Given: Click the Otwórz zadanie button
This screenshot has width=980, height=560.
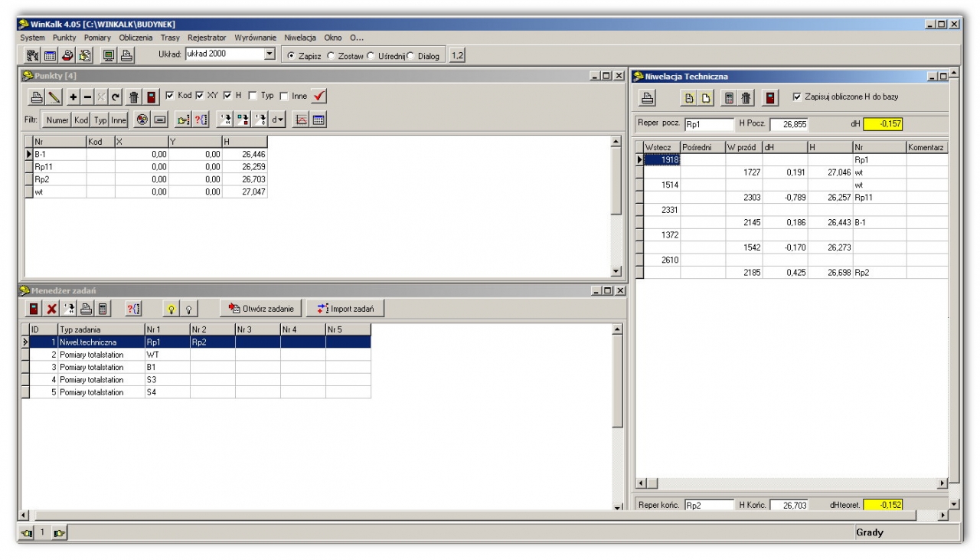Looking at the screenshot, I should coord(261,308).
